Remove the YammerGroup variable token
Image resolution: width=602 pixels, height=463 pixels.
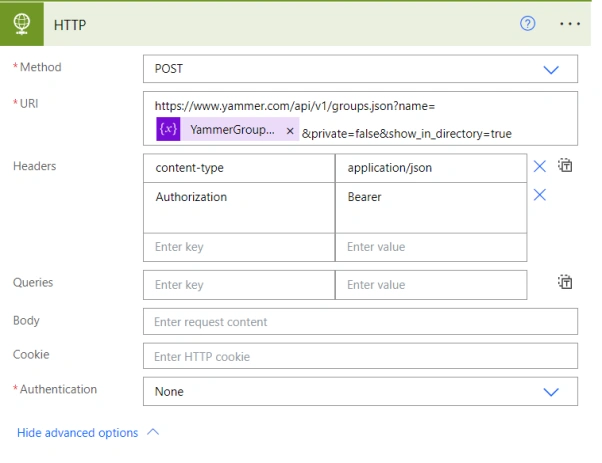(x=290, y=131)
